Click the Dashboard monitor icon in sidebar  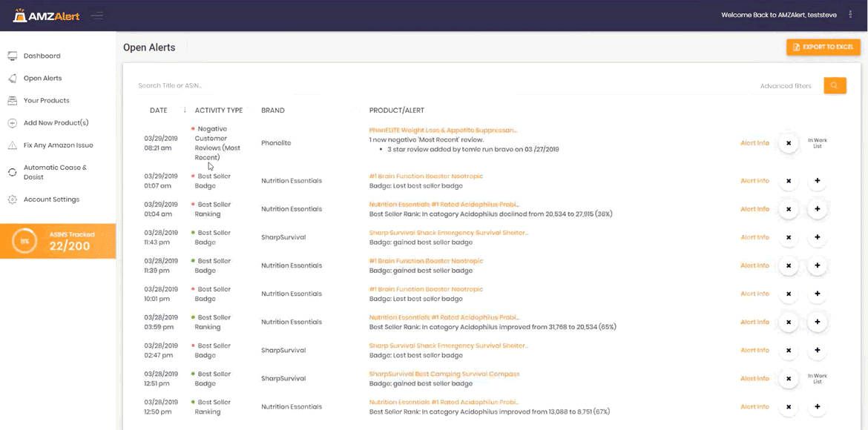point(13,56)
